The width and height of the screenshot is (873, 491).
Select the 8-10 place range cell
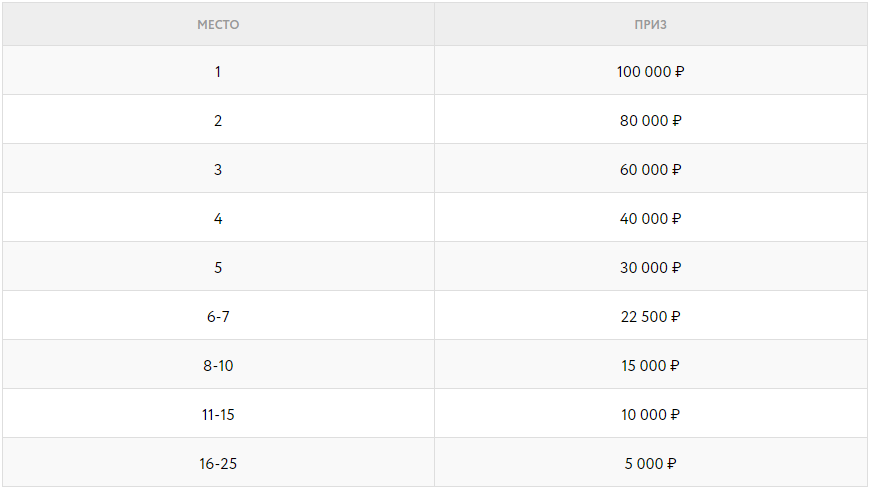pos(218,366)
